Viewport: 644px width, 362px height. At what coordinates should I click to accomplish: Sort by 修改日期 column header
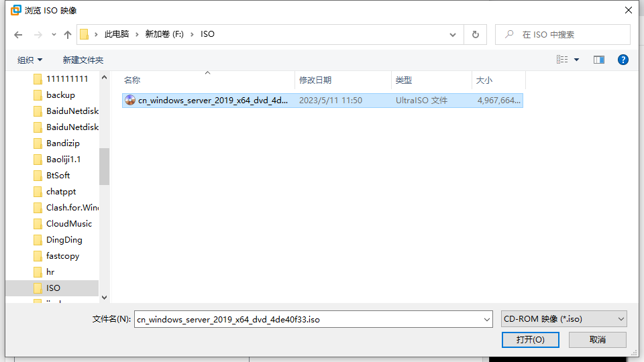click(x=343, y=80)
